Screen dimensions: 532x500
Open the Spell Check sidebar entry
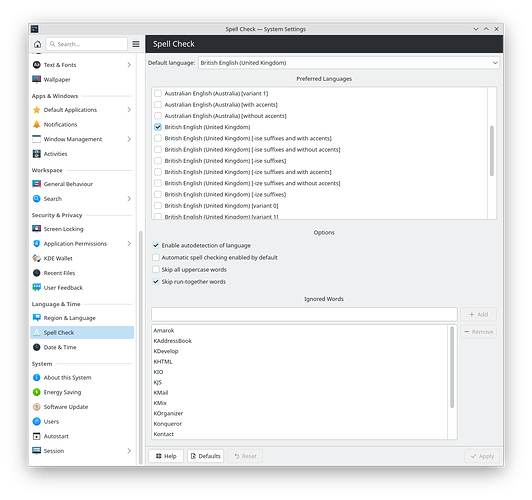pyautogui.click(x=82, y=332)
